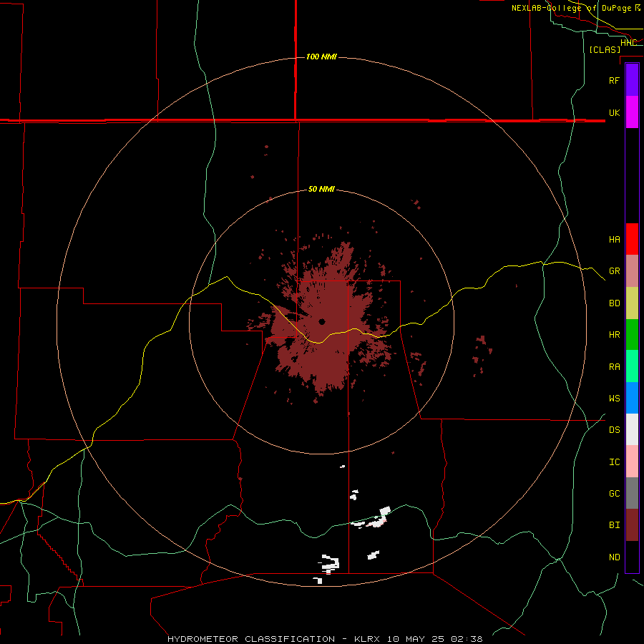
Task: Click the 50 NMI range ring label
Action: [x=321, y=189]
